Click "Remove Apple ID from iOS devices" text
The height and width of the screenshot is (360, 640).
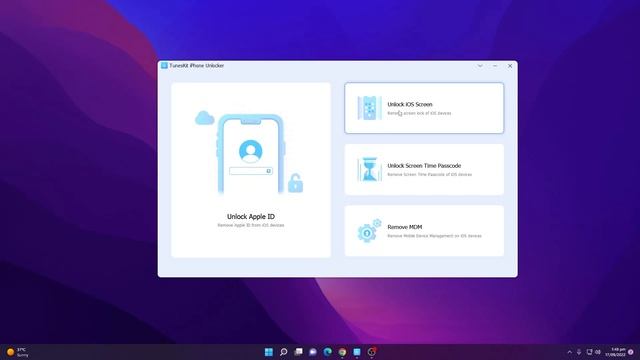(x=251, y=225)
